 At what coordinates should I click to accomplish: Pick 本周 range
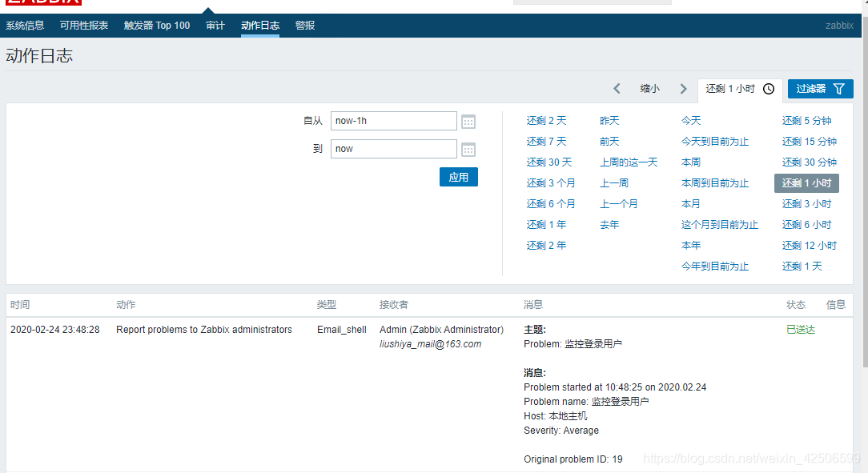691,162
